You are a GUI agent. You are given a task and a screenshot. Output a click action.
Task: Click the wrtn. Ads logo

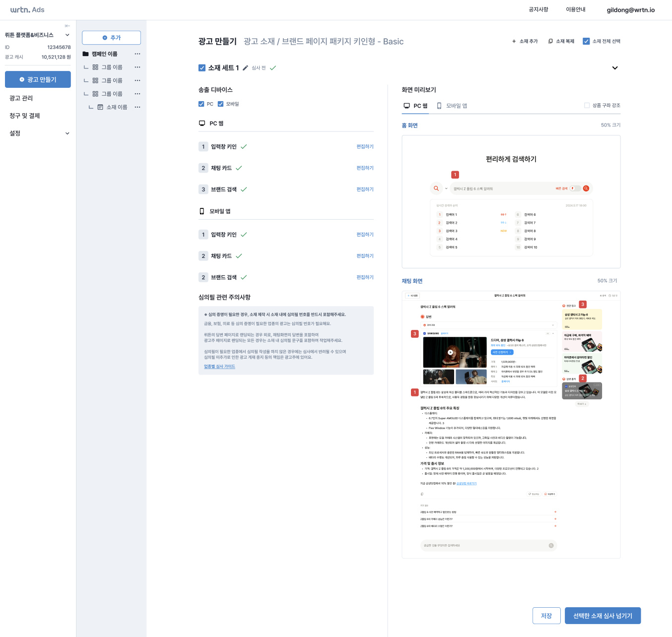27,10
